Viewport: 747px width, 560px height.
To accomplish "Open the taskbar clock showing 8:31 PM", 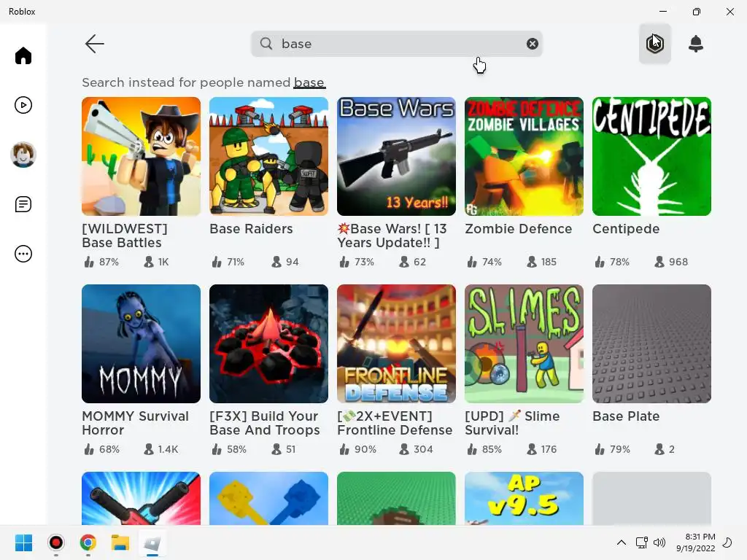I will [695, 542].
